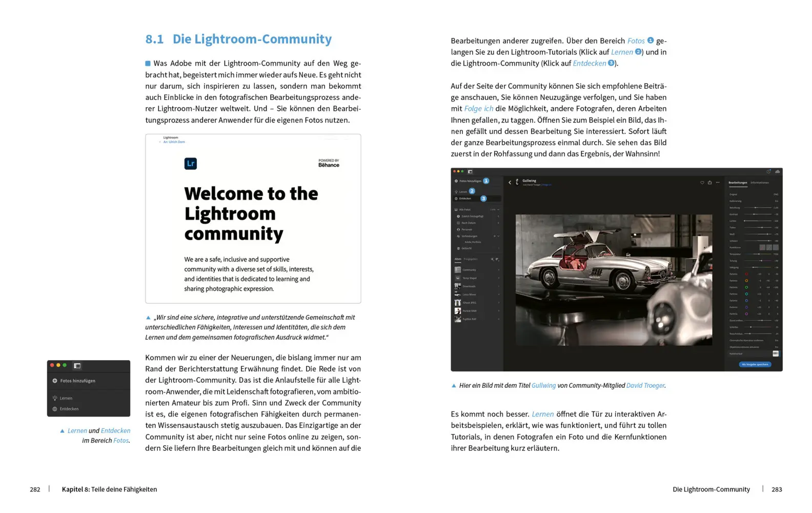Open the help icon in window title bar

pyautogui.click(x=768, y=171)
